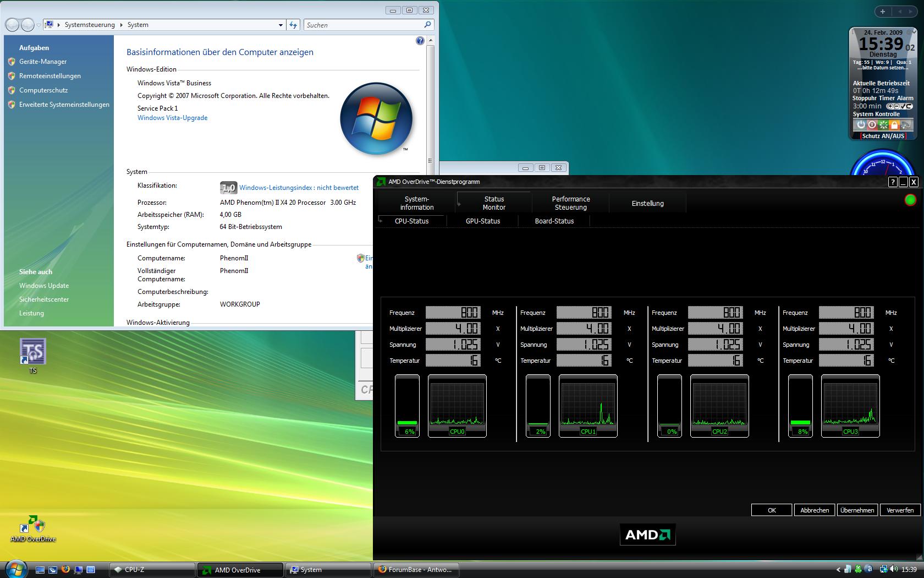This screenshot has height=578, width=924.
Task: Open Windows Update under Siehe auch
Action: pyautogui.click(x=44, y=286)
